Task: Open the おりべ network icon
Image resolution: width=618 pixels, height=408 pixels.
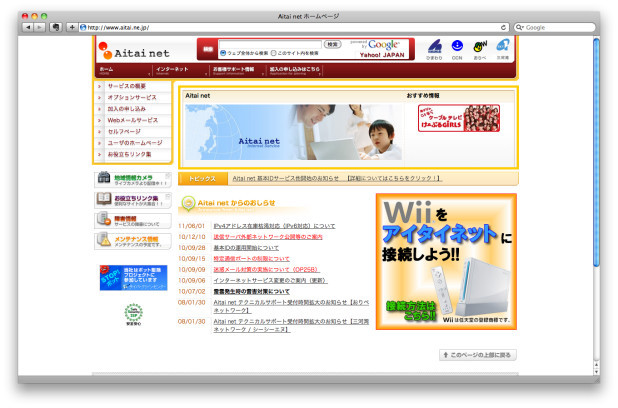Action: (480, 49)
